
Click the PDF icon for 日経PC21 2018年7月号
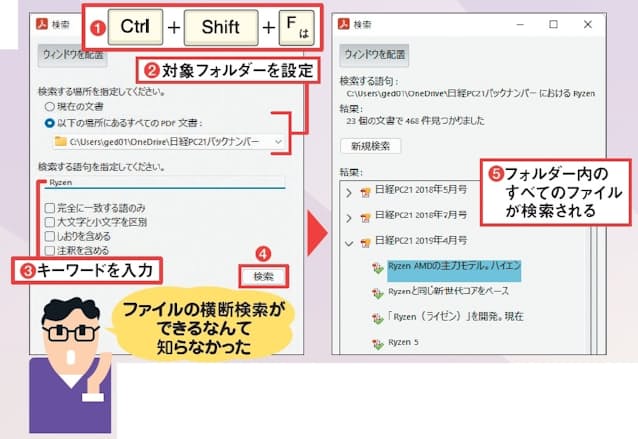coord(365,218)
